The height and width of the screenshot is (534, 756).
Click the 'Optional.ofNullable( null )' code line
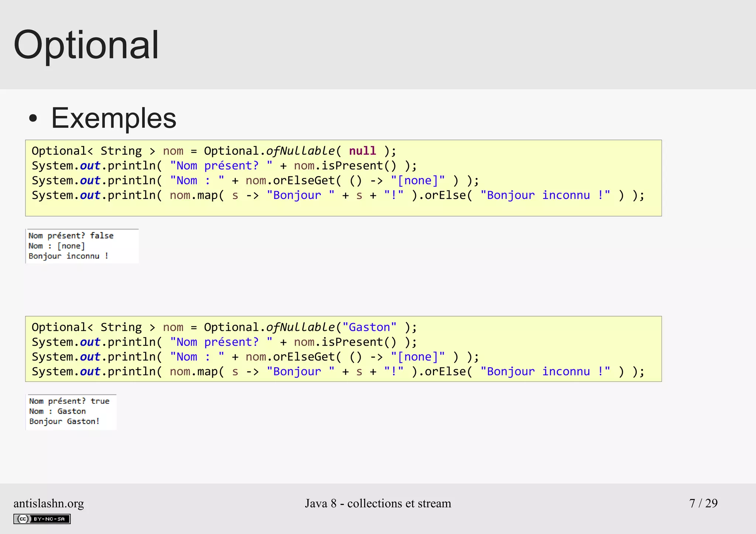click(x=214, y=151)
